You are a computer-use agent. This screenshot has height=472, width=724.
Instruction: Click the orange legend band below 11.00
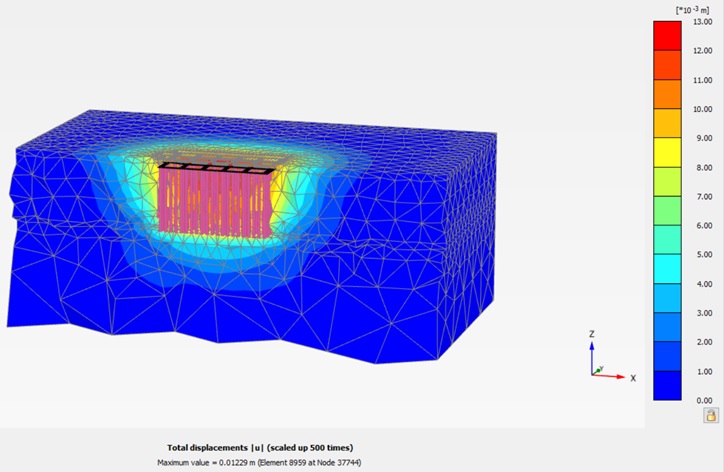click(666, 94)
